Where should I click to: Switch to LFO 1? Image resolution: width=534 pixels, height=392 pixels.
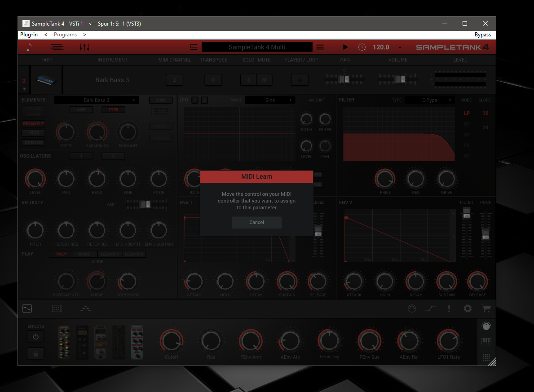[195, 100]
